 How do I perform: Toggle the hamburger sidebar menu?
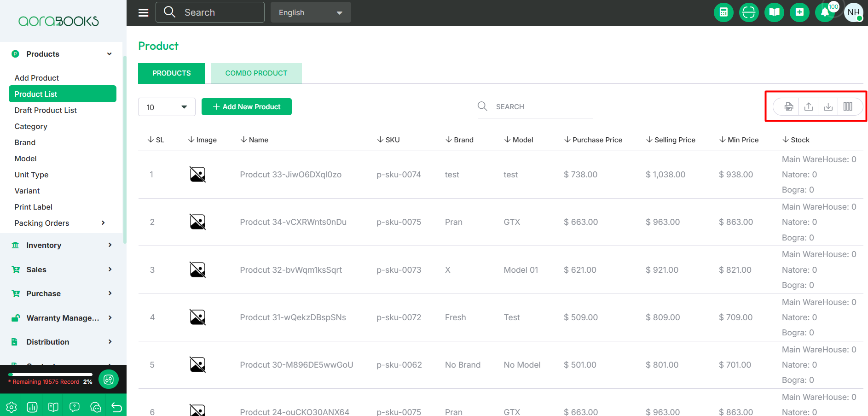[144, 12]
